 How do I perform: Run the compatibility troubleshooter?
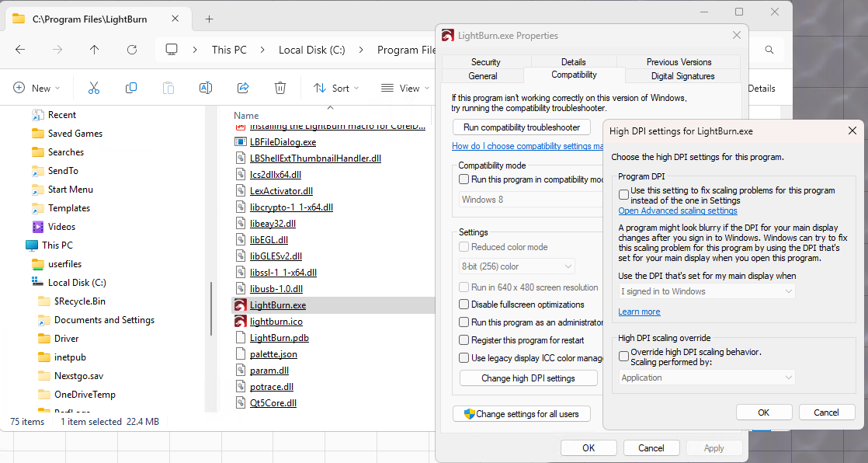point(521,127)
